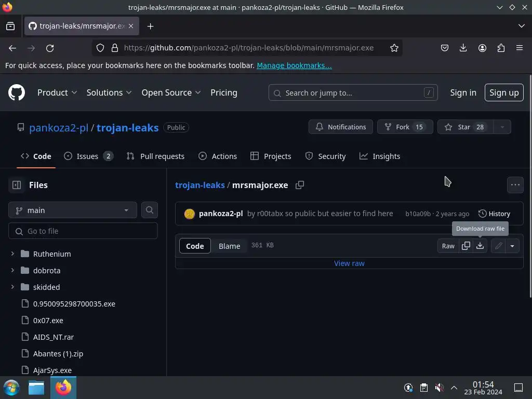Show site tracking protection shield
Image resolution: width=532 pixels, height=399 pixels.
100,48
